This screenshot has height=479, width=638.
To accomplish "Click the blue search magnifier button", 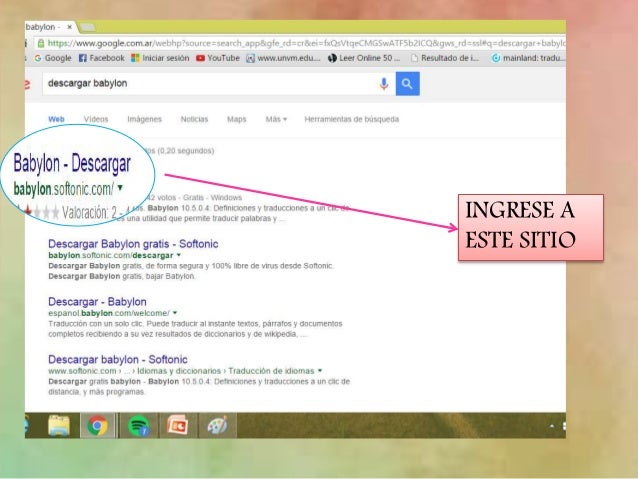I will pos(407,84).
